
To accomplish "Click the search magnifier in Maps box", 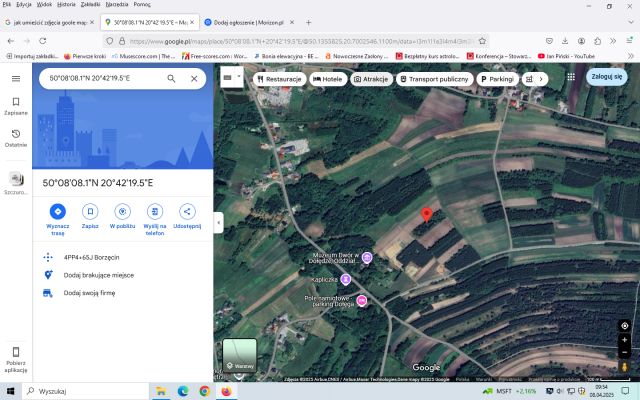I will point(171,78).
